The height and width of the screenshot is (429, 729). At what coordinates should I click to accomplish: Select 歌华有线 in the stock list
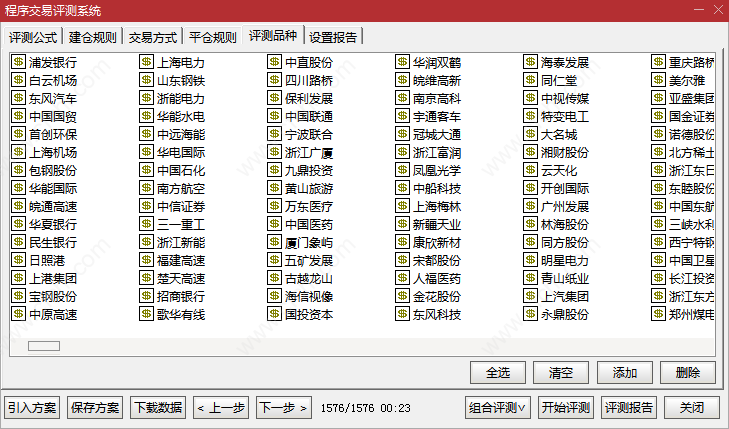pyautogui.click(x=181, y=315)
